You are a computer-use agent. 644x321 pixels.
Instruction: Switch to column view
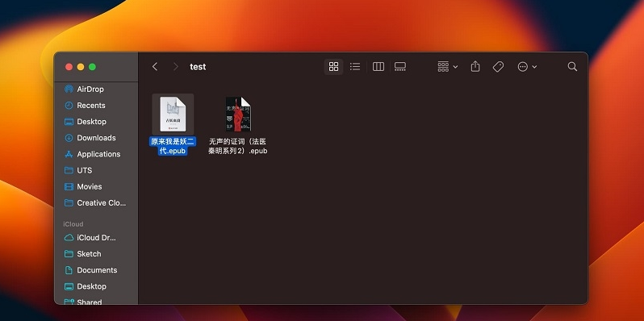point(378,66)
